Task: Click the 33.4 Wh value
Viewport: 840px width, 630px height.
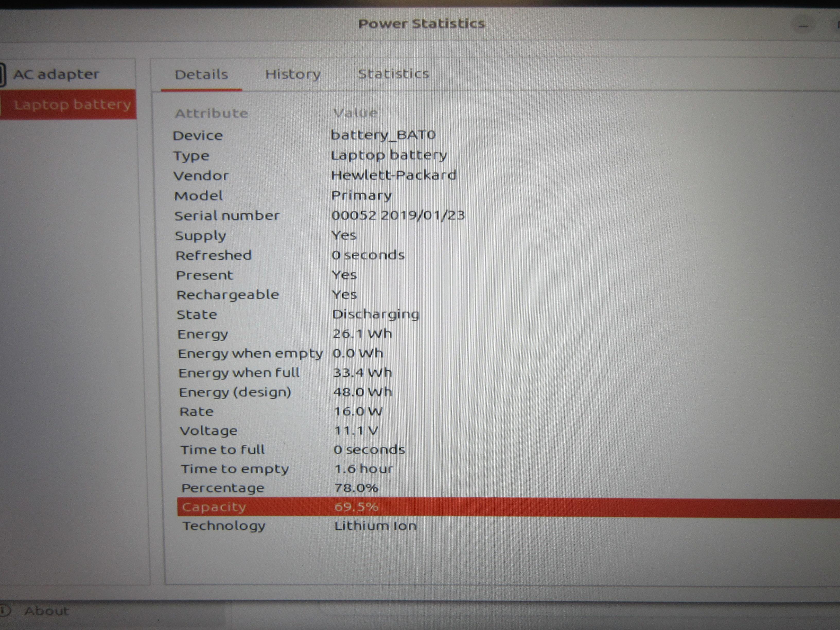Action: click(x=362, y=373)
